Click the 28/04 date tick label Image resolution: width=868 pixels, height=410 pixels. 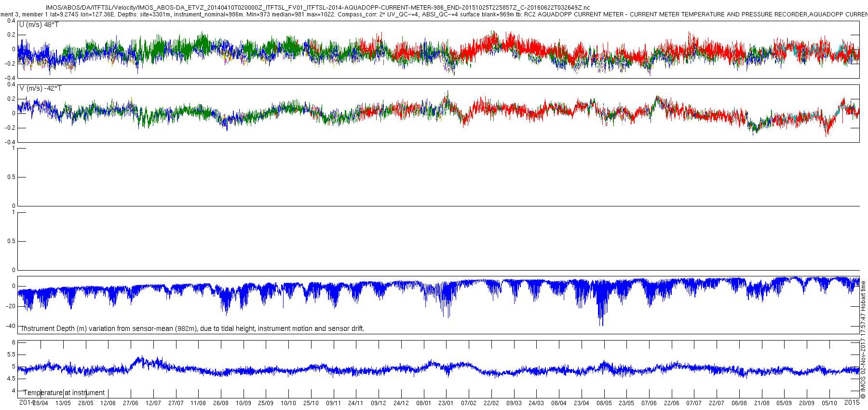tap(41, 403)
